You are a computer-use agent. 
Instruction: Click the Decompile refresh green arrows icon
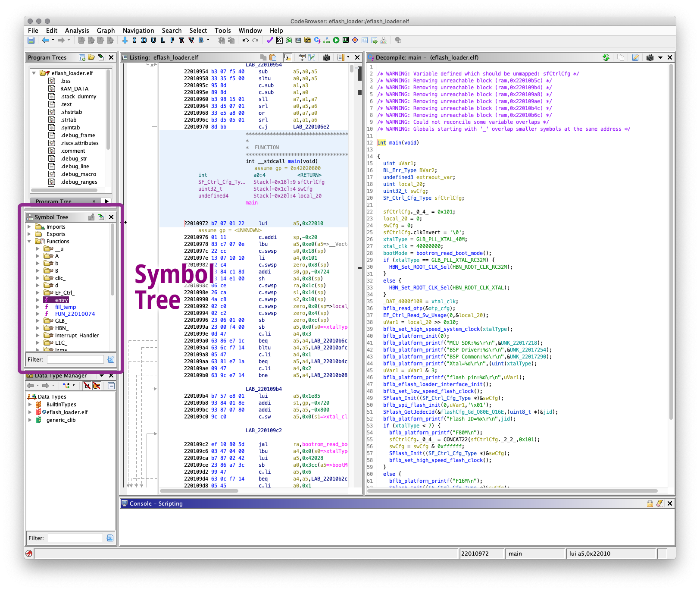pos(606,57)
